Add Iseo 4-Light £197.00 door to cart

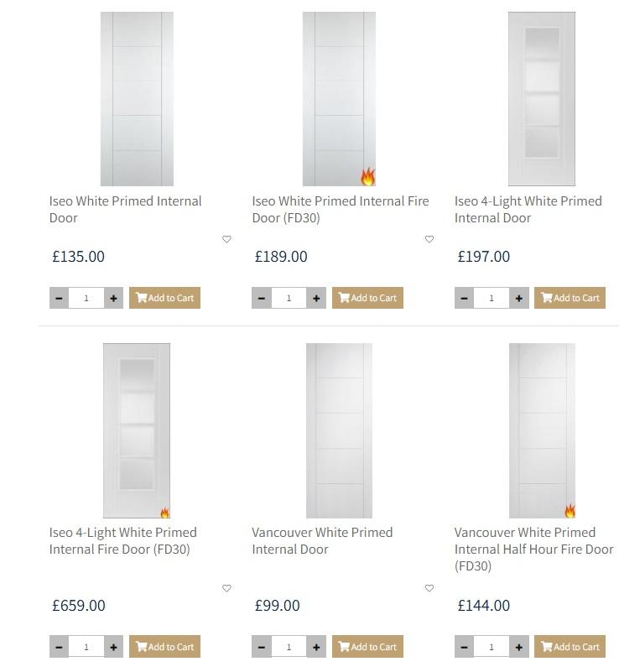(570, 298)
